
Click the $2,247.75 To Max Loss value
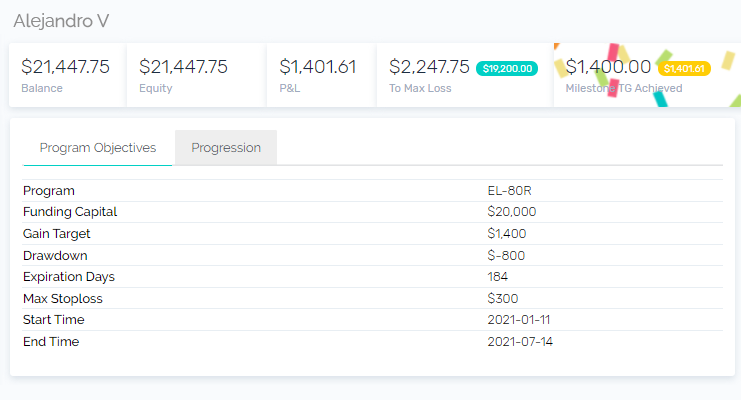tap(429, 67)
